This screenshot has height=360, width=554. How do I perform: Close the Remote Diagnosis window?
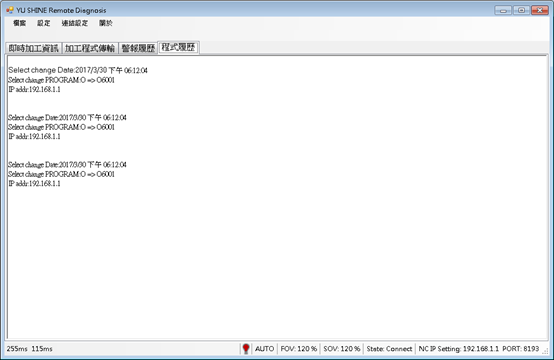[x=540, y=10]
